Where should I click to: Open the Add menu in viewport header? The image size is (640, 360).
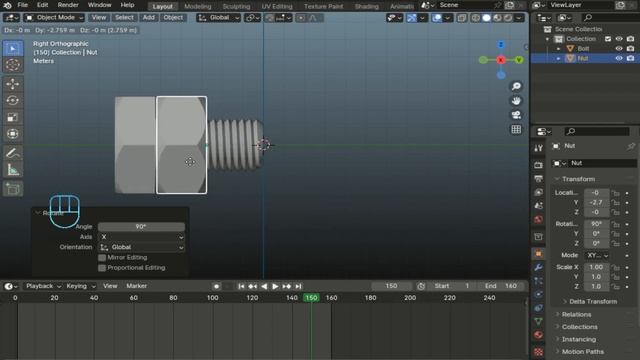click(149, 18)
